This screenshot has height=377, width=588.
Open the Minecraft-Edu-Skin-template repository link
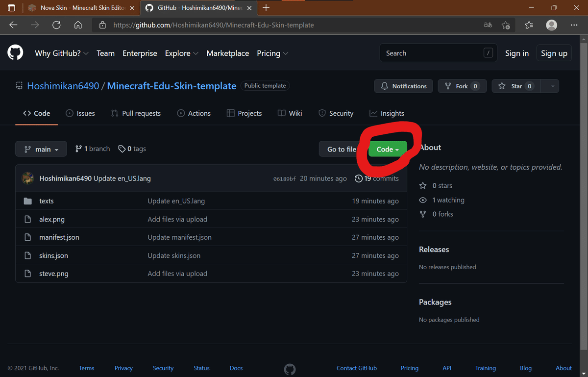pos(171,86)
